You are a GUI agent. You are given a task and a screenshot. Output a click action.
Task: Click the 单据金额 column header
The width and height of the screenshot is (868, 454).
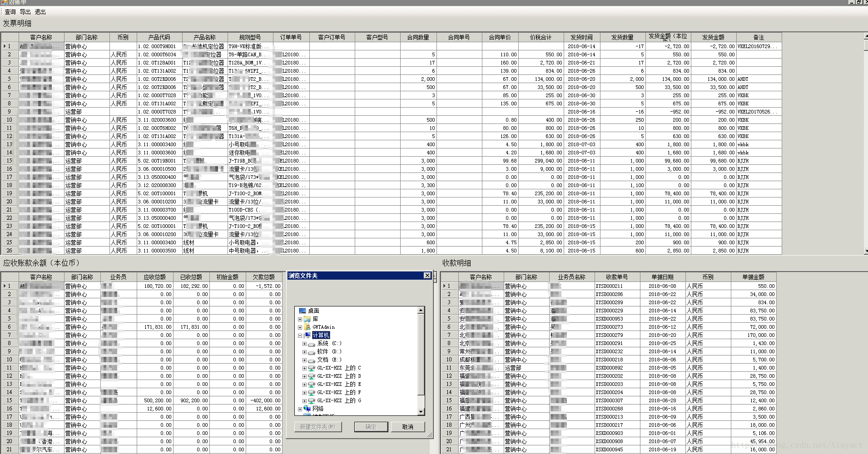click(754, 277)
